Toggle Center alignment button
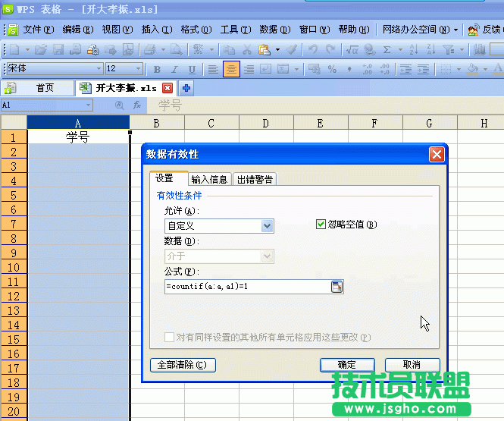Image resolution: width=504 pixels, height=421 pixels. click(x=231, y=69)
